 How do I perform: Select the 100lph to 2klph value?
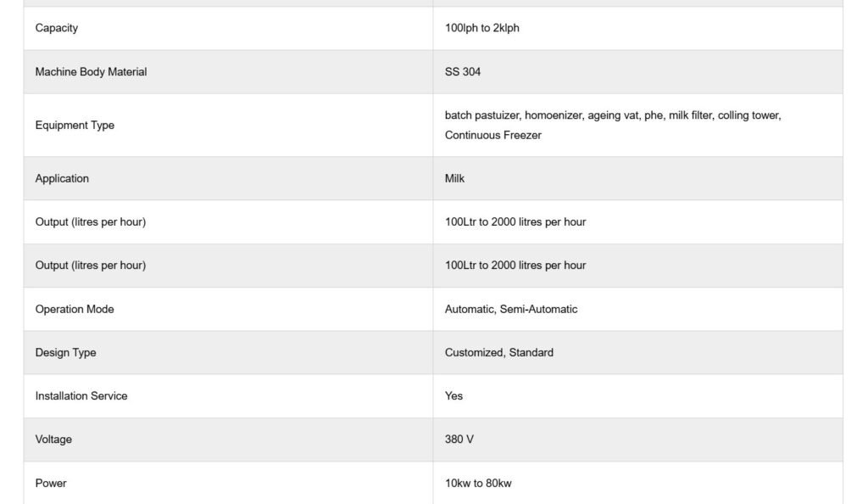[x=481, y=28]
